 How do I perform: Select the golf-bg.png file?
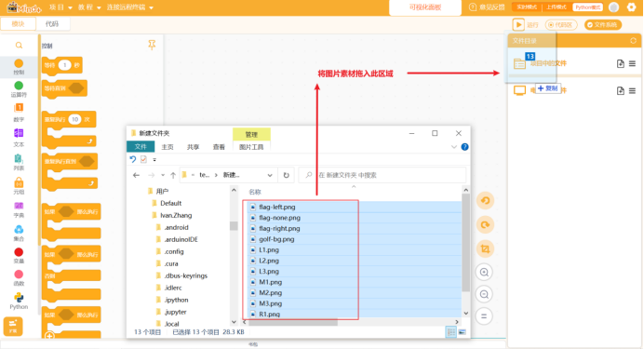coord(276,239)
